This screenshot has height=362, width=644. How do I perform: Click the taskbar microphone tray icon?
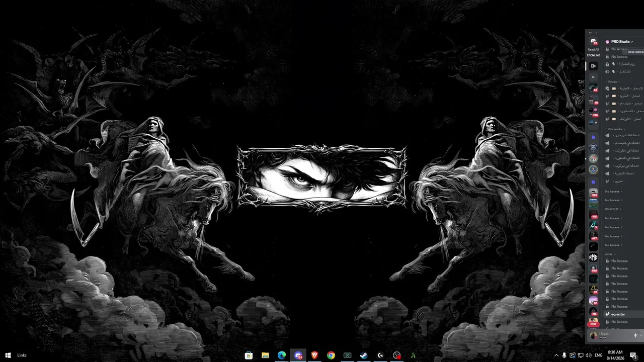(x=564, y=355)
